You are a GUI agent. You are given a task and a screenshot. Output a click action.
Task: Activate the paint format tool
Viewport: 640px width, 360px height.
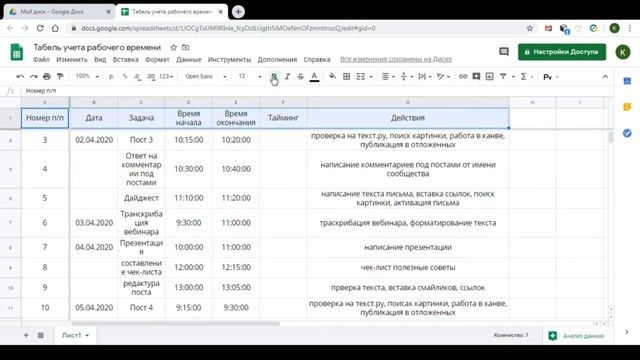coord(60,76)
